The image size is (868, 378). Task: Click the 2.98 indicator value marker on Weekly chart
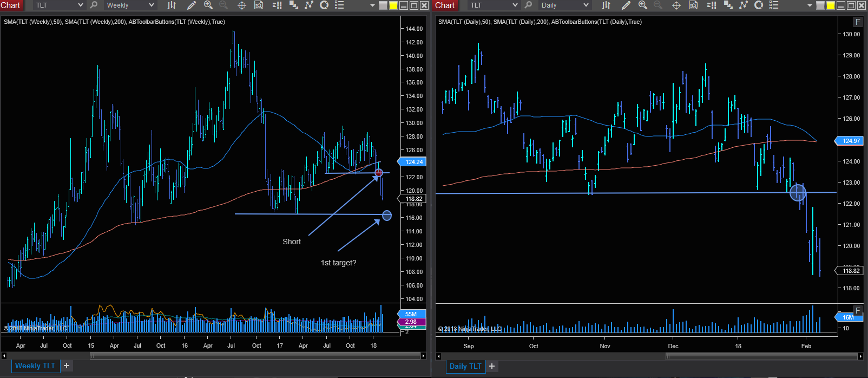pyautogui.click(x=412, y=322)
